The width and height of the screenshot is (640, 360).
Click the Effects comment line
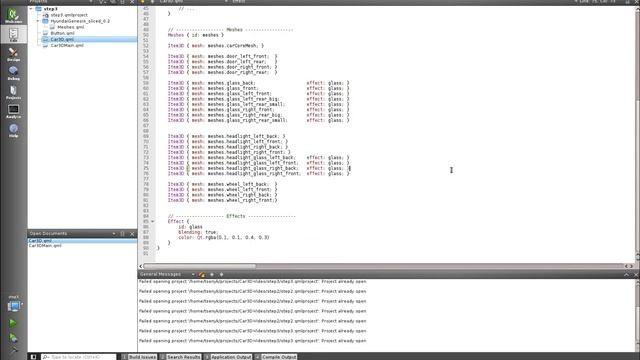231,216
